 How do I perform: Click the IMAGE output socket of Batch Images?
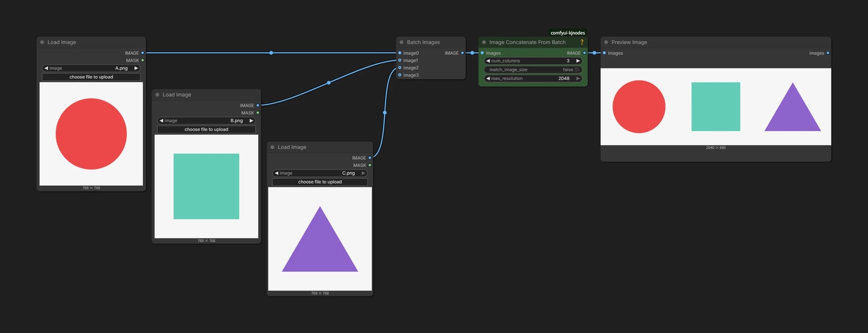point(462,53)
